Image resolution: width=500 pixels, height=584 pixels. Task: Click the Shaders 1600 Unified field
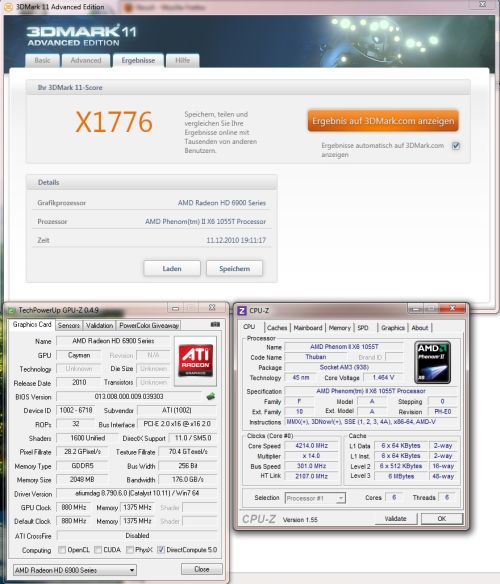point(88,438)
